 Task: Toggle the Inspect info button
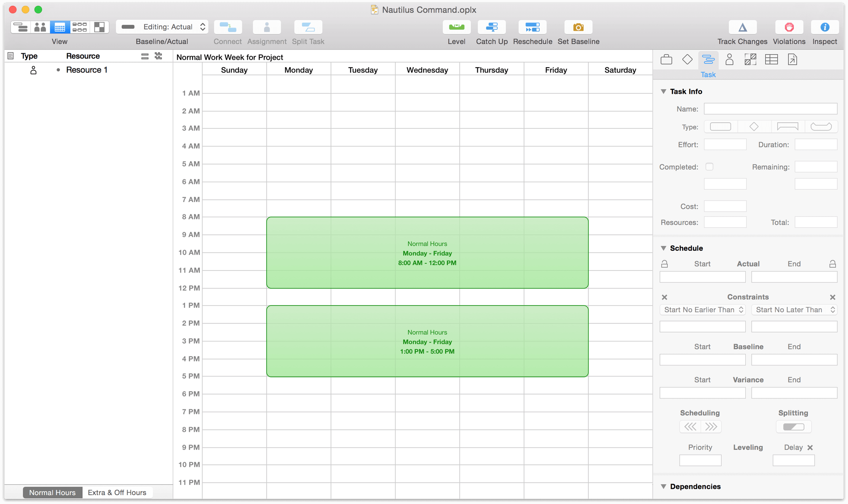(x=825, y=27)
